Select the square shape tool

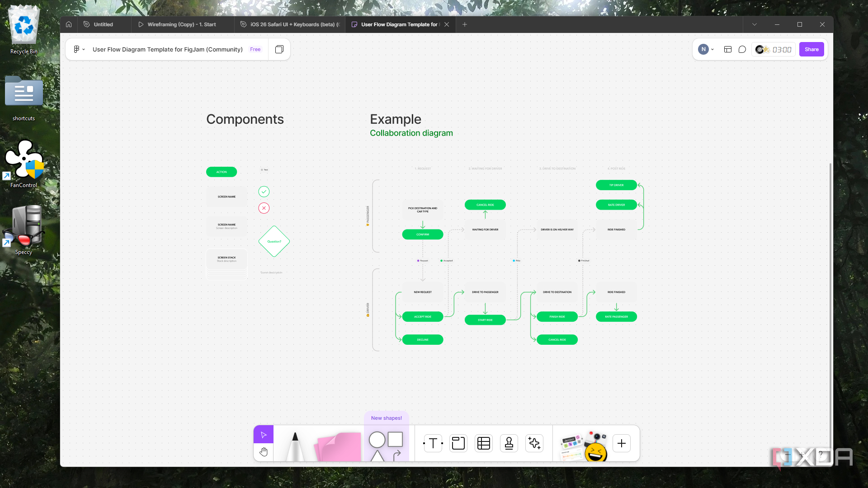(x=395, y=439)
